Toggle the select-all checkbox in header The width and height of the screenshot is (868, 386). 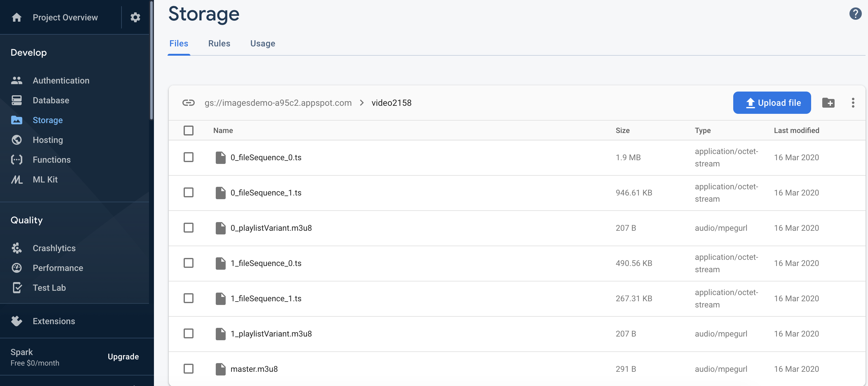coord(188,131)
